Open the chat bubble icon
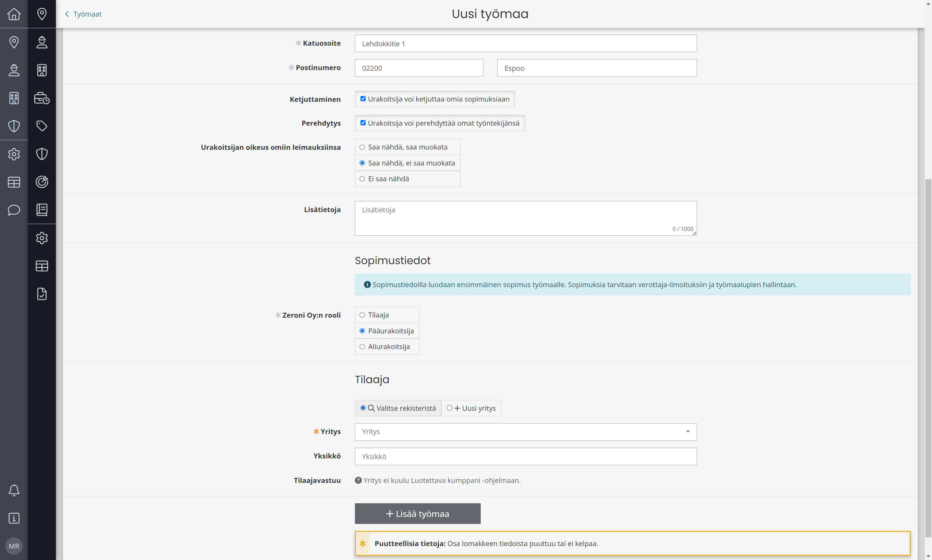This screenshot has height=560, width=932. (14, 210)
